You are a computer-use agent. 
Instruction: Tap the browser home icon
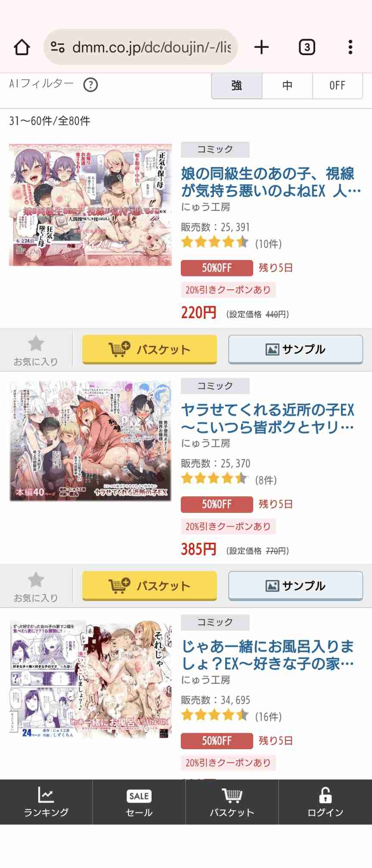tap(22, 47)
